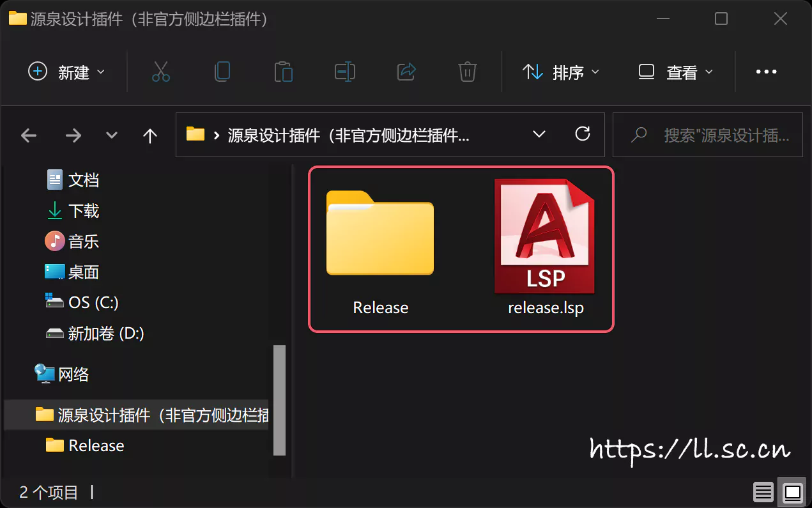Select 网络 in navigation pane
This screenshot has height=508, width=812.
[62, 374]
